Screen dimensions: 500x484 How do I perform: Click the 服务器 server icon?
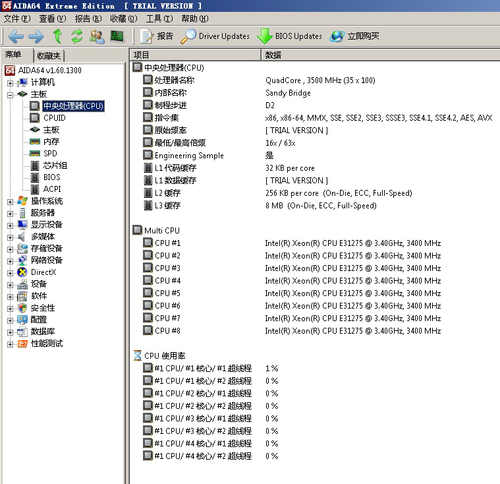(x=22, y=213)
